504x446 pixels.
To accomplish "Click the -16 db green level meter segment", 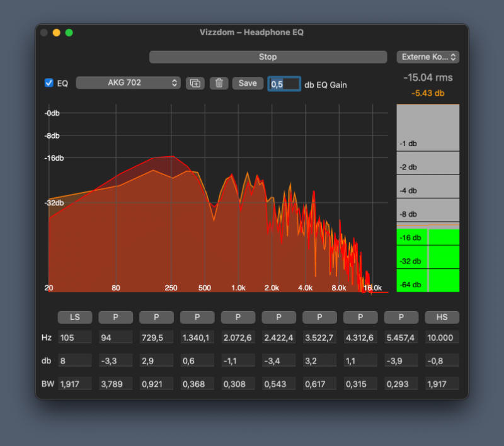I will (x=428, y=237).
